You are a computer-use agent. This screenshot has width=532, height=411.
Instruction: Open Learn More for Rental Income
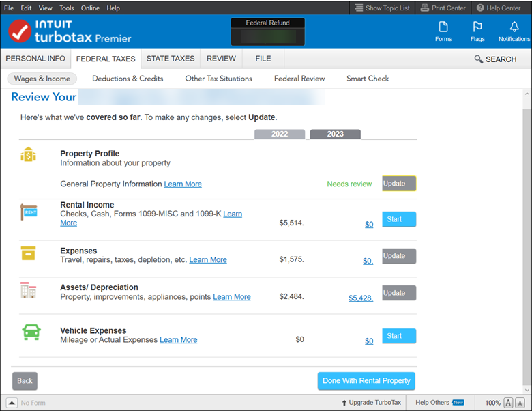click(x=233, y=214)
